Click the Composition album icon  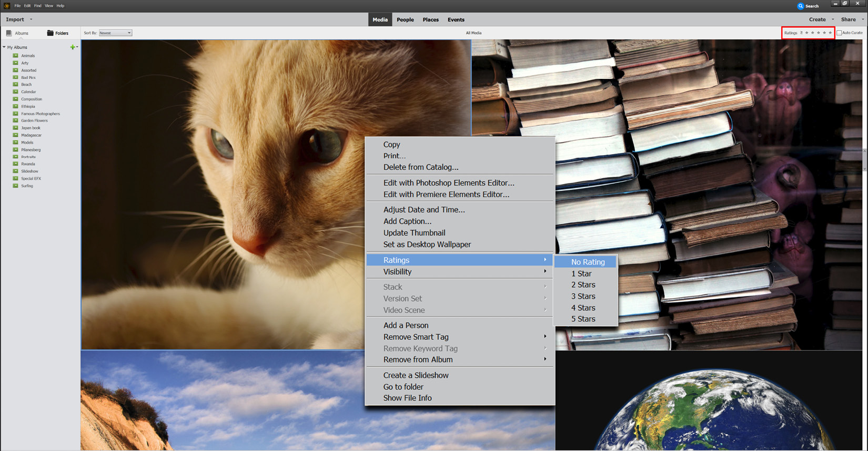[x=16, y=99]
